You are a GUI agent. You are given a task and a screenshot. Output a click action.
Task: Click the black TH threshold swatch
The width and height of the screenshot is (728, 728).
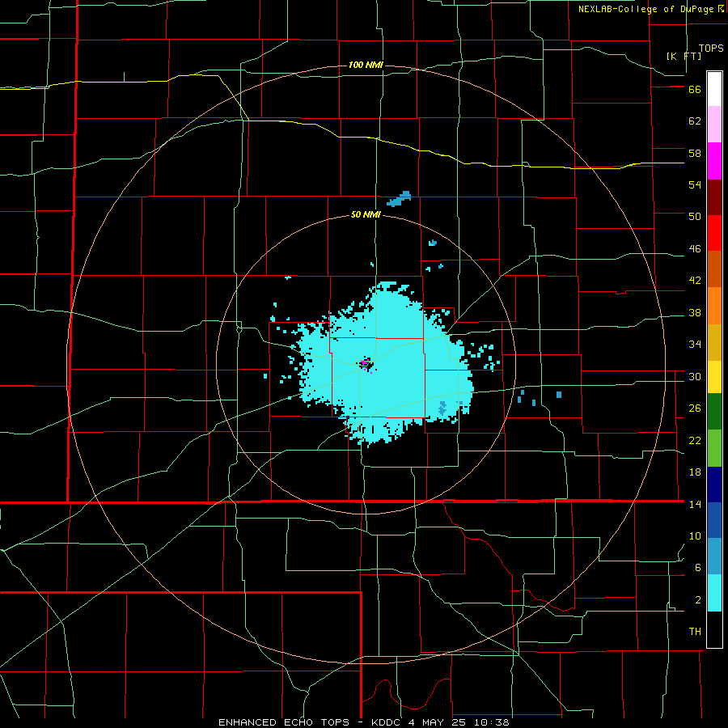pos(714,629)
